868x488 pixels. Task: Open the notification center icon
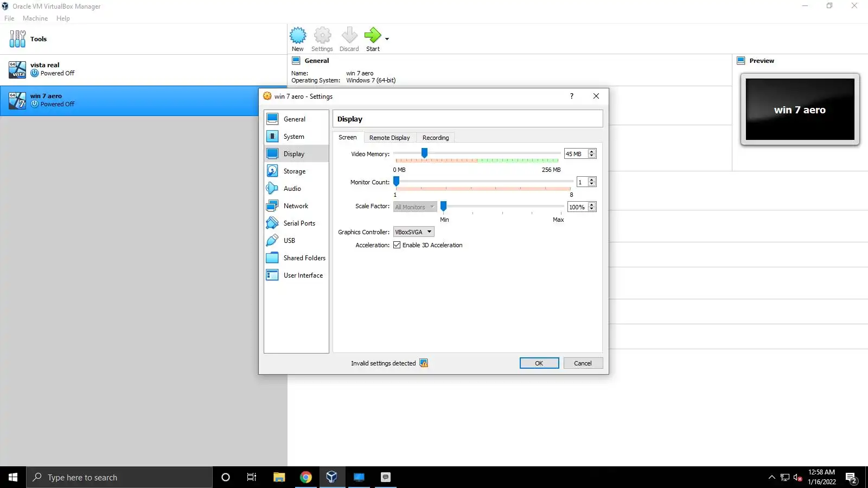click(851, 478)
